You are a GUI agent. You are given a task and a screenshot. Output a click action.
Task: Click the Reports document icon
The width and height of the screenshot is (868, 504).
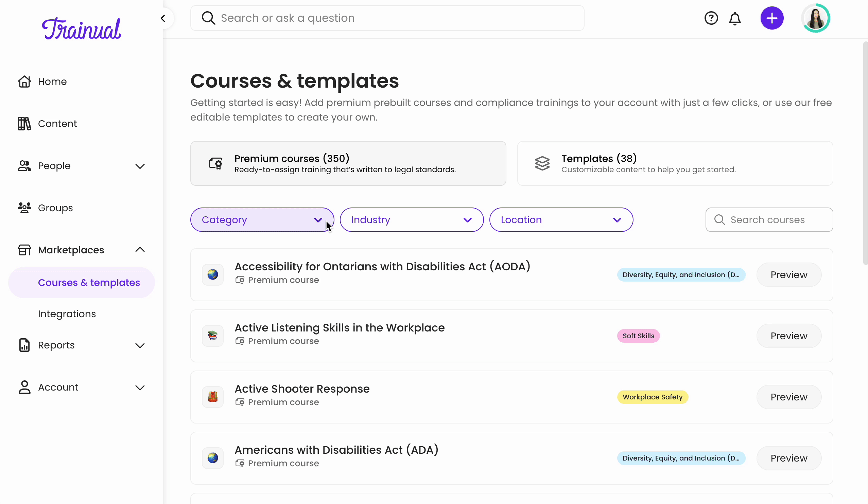(x=24, y=345)
